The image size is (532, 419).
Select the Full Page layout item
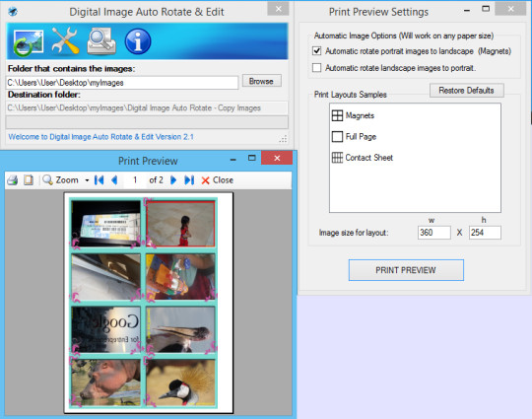click(354, 137)
